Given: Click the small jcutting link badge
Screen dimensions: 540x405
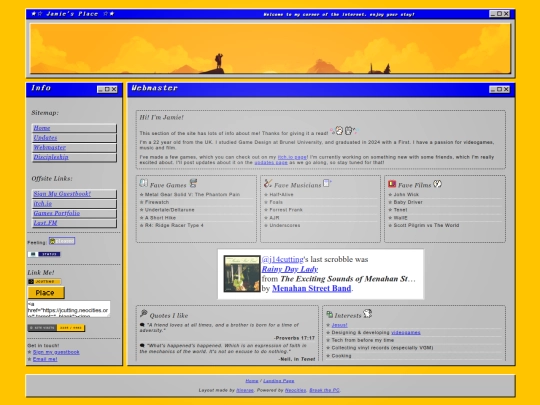Looking at the screenshot, I should pyautogui.click(x=44, y=281).
